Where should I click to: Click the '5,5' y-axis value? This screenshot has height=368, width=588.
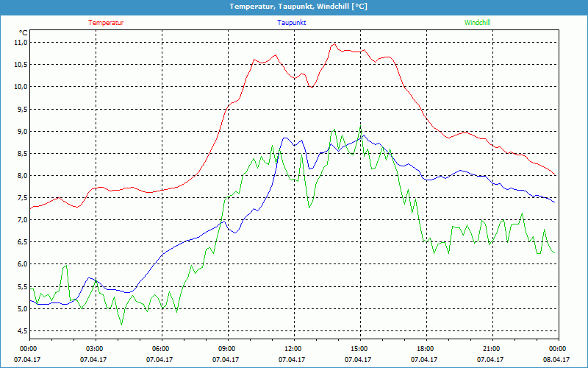23,287
